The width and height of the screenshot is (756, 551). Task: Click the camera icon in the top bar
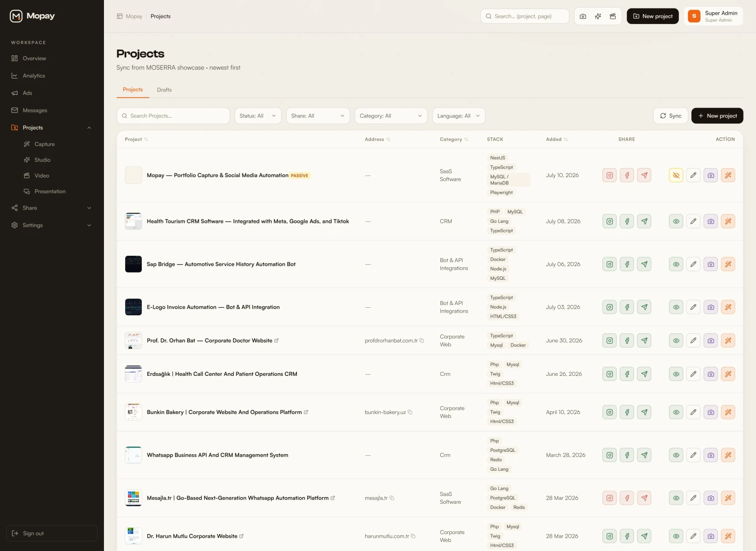point(583,16)
